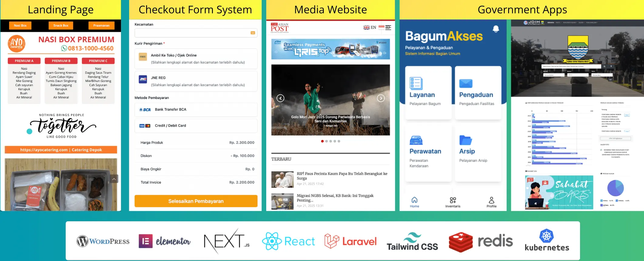The height and width of the screenshot is (261, 644).
Task: Open the Paus news article headline
Action: pos(342,176)
